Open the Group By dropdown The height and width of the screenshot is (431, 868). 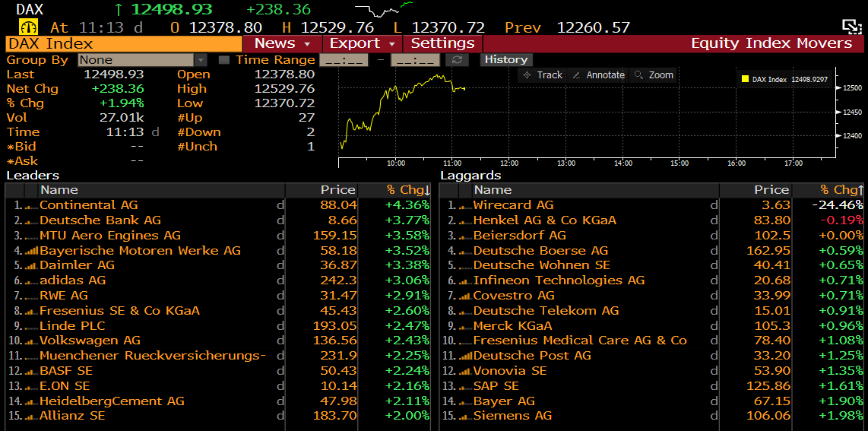tap(201, 60)
